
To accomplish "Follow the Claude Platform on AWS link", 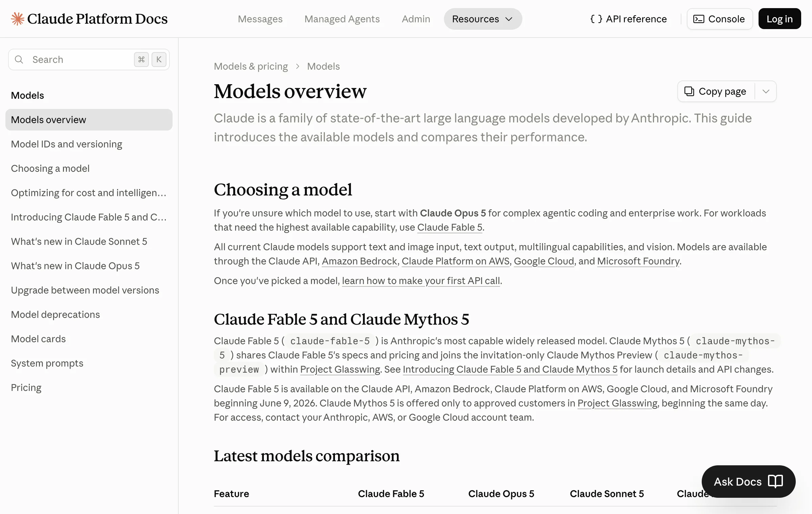I will point(455,261).
